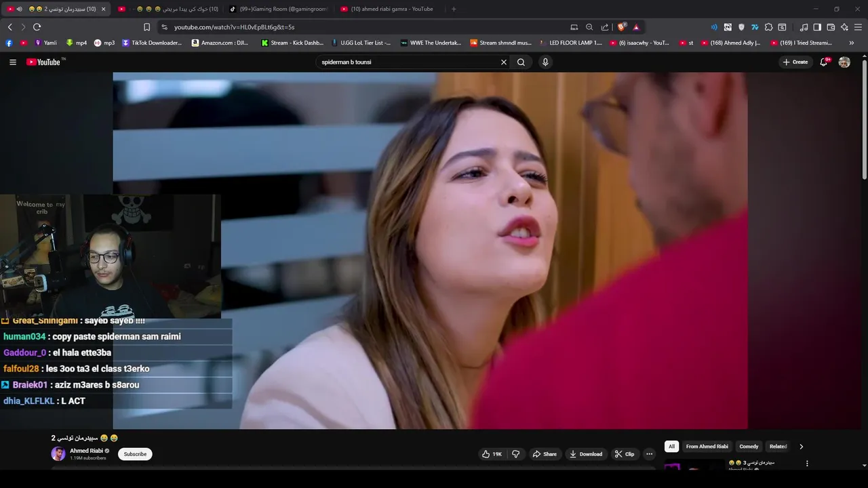The image size is (868, 488).
Task: Open the mp3 bookmark
Action: point(104,43)
